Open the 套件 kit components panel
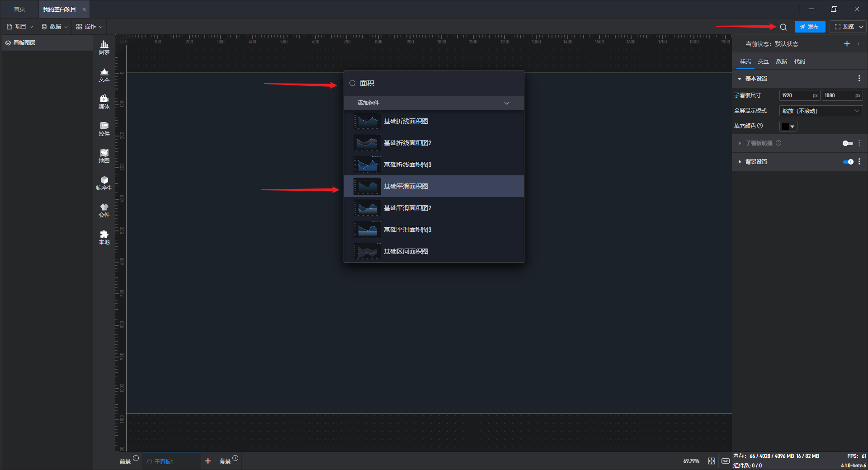Screen dimensions: 868x470 coord(104,211)
